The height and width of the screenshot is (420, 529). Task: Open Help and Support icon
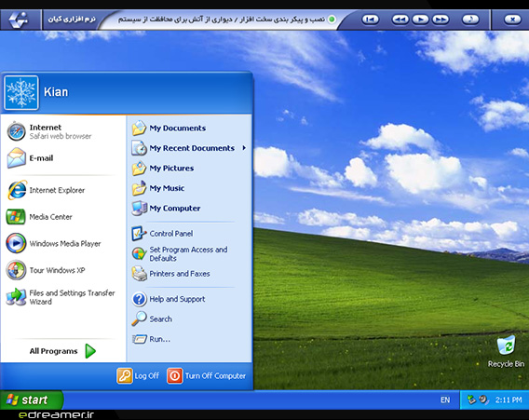point(139,299)
